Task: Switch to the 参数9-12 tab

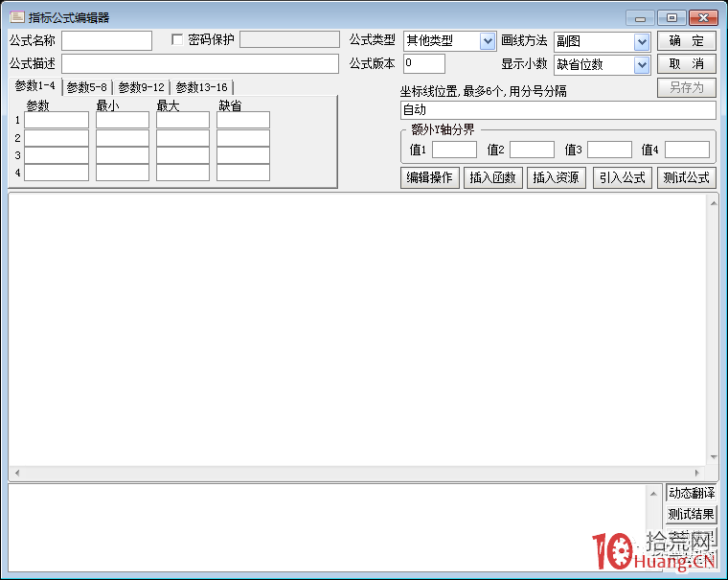Action: [x=141, y=87]
